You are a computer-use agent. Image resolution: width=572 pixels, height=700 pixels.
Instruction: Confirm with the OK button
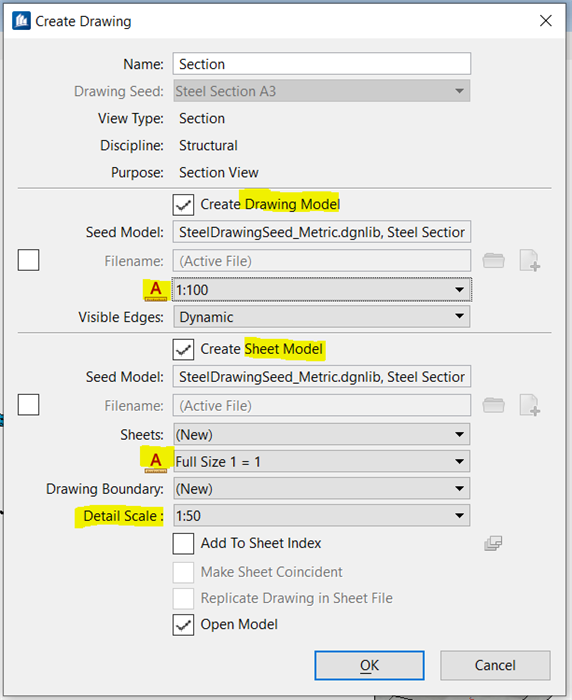tap(369, 665)
